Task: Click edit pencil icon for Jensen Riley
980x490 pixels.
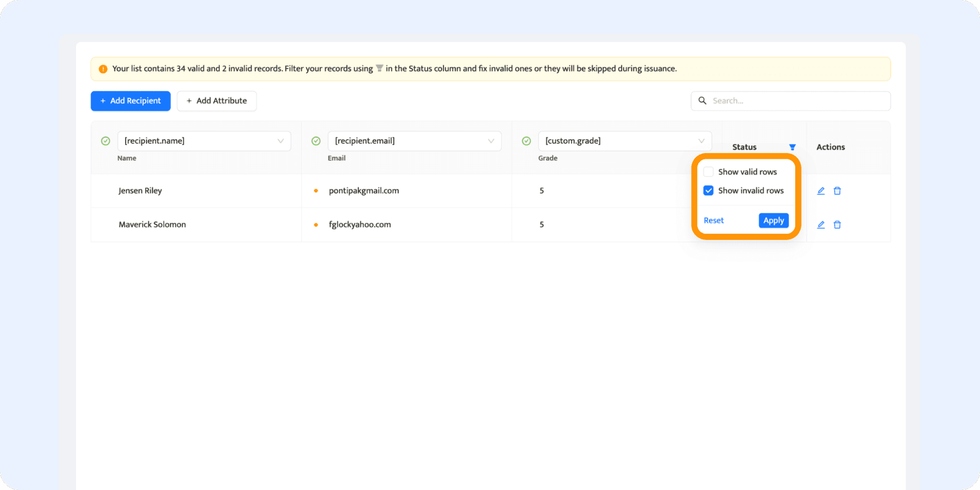Action: 821,191
